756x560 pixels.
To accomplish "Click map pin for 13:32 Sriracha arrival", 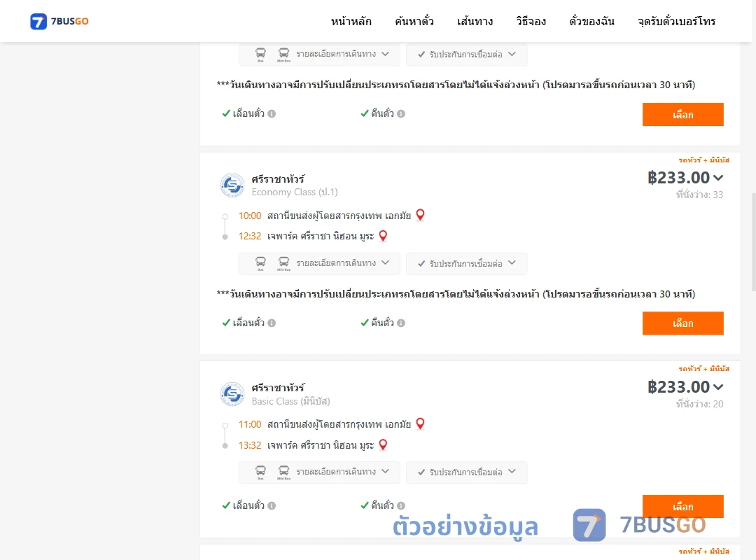I will point(383,444).
